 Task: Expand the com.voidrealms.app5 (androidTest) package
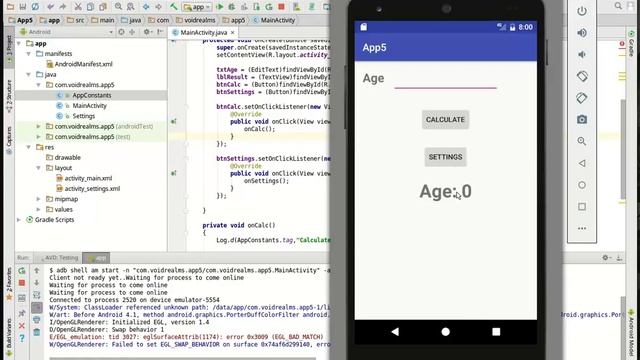[x=38, y=126]
